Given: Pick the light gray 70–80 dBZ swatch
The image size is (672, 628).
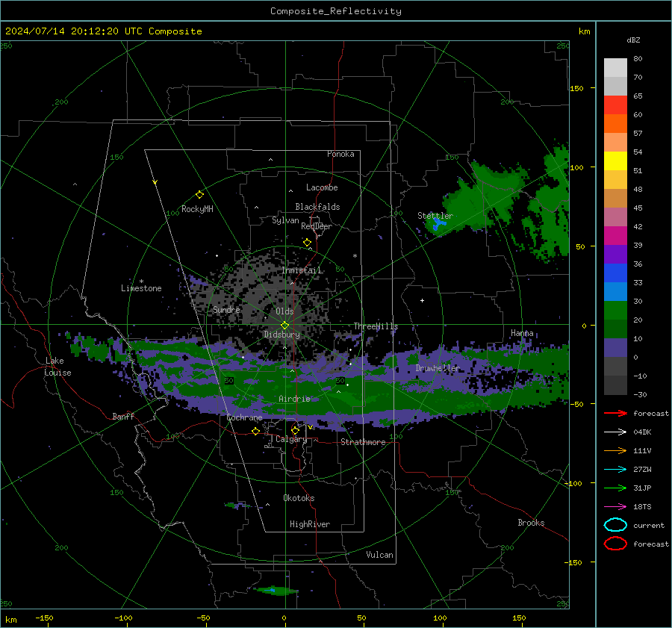Looking at the screenshot, I should click(x=615, y=67).
